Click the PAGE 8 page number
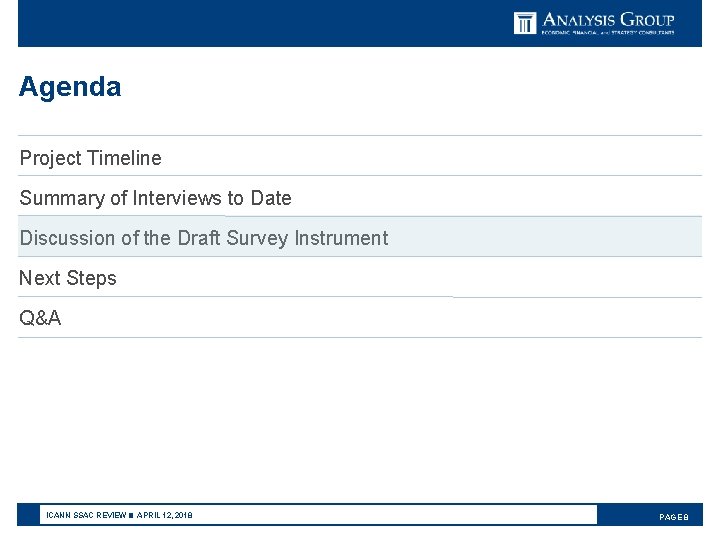Image resolution: width=720 pixels, height=540 pixels. 673,517
